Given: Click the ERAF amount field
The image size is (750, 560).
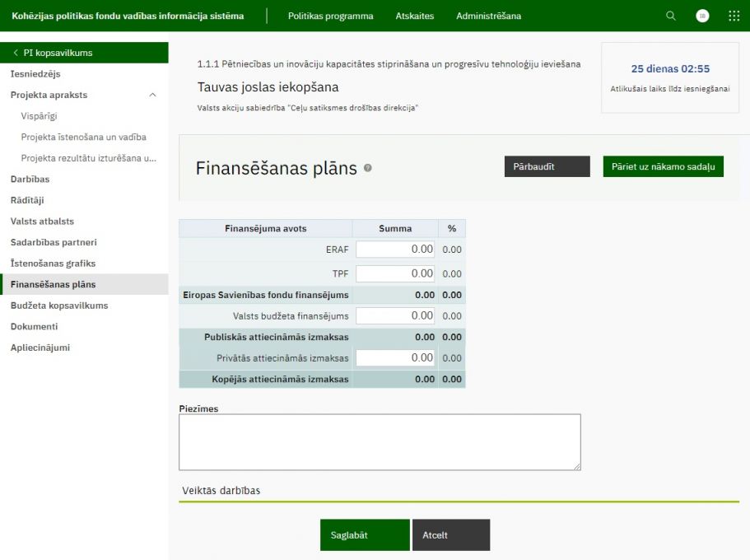Looking at the screenshot, I should coord(395,249).
